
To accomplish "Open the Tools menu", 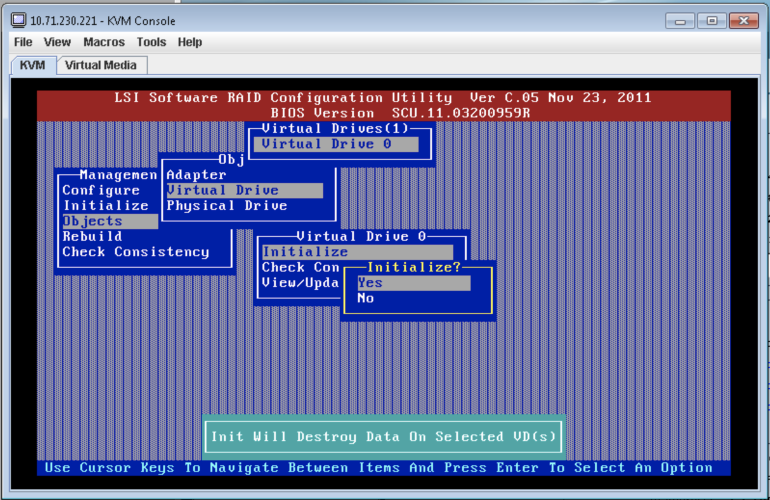I will (151, 42).
